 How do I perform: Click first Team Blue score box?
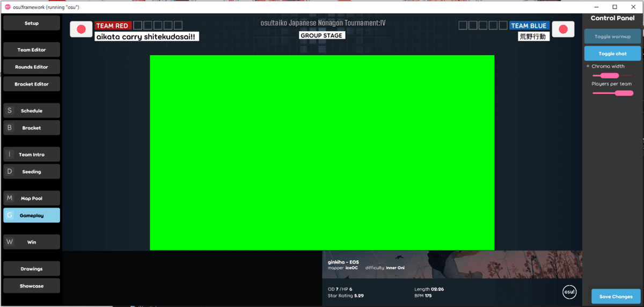point(463,25)
